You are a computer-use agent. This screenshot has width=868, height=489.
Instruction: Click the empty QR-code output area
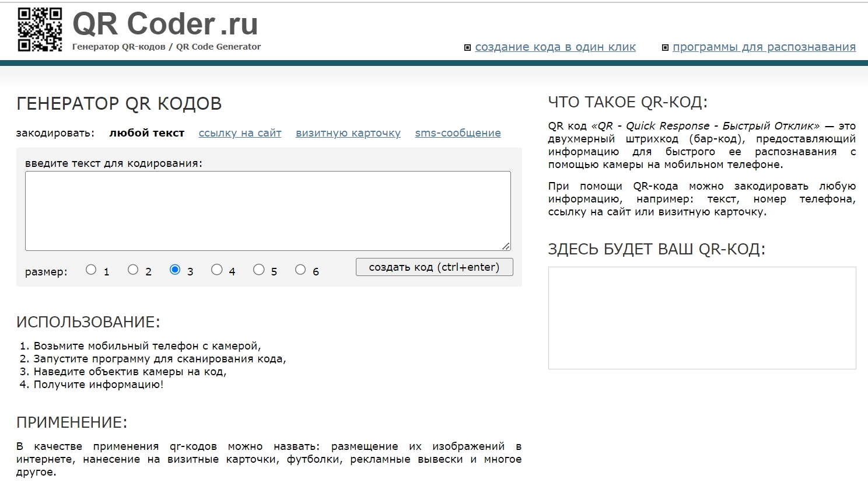click(x=702, y=318)
